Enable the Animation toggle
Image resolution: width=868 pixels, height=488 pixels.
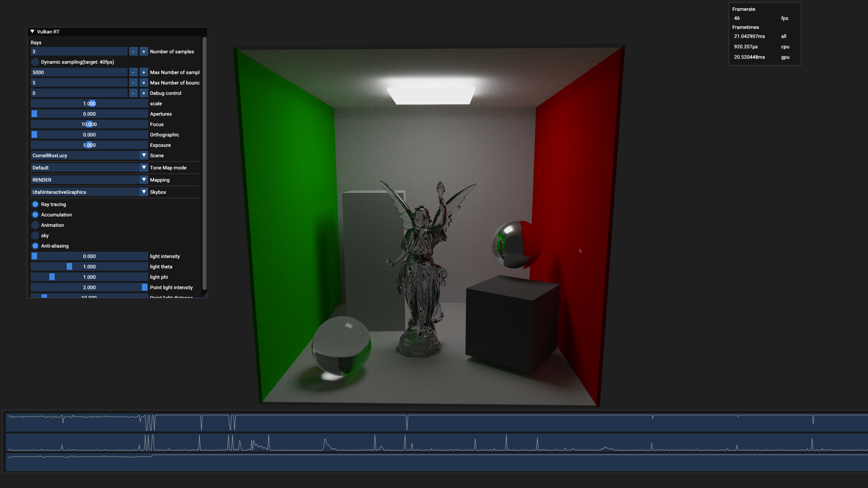click(35, 225)
